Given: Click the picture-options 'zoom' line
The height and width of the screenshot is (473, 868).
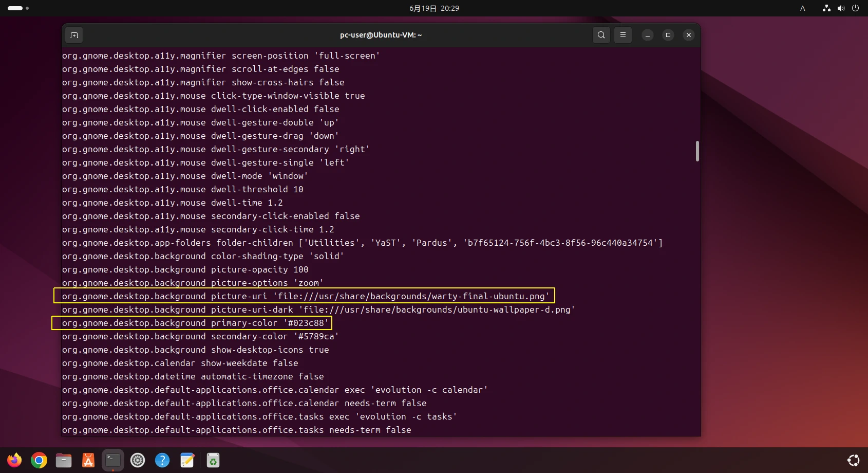Looking at the screenshot, I should [193, 283].
